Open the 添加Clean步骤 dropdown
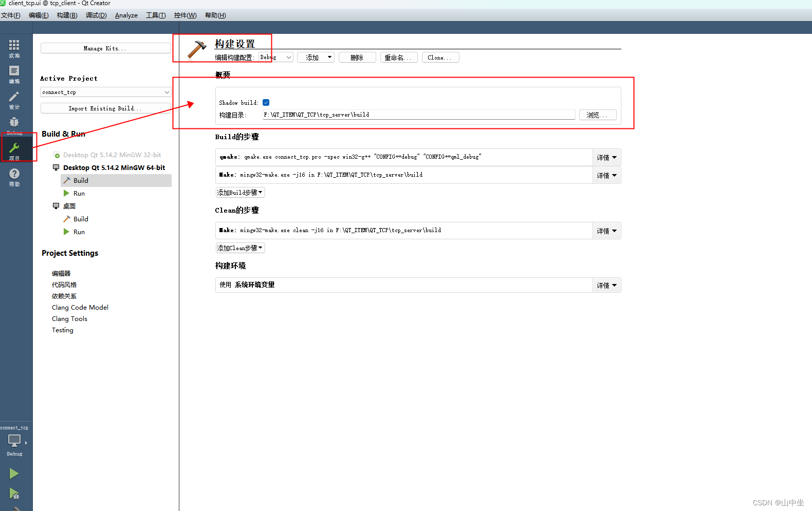Screen dimensions: 812x511 tap(240, 248)
